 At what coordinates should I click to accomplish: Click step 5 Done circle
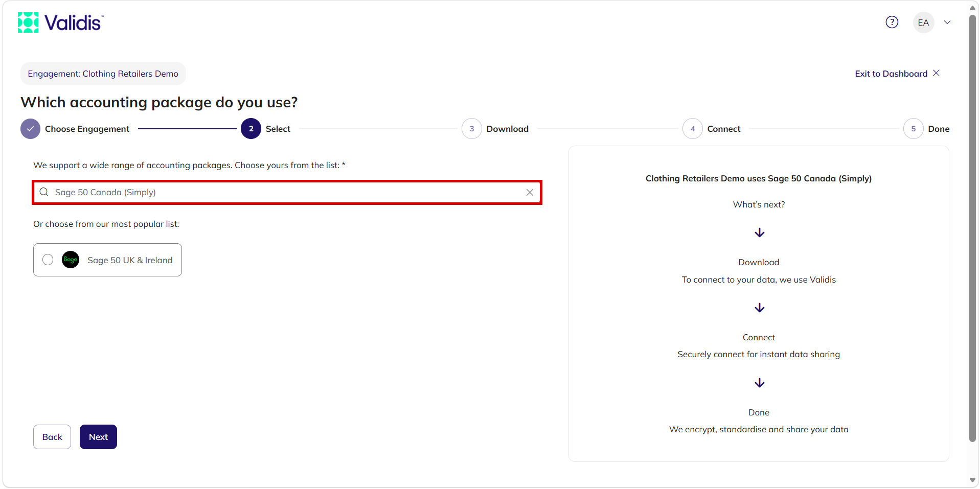914,129
